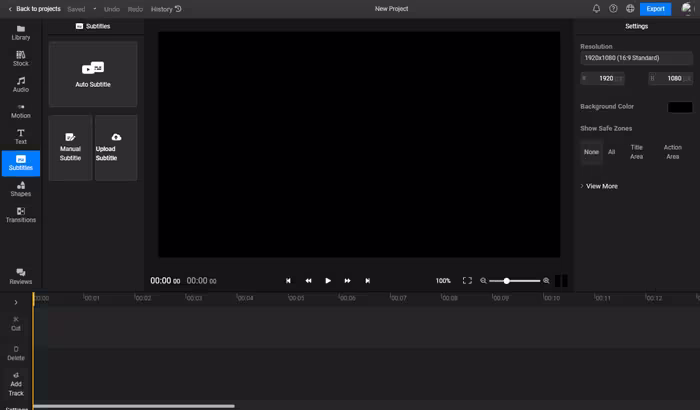Screen dimensions: 700x410
Task: Click the timeline zoom slider
Action: coord(515,281)
